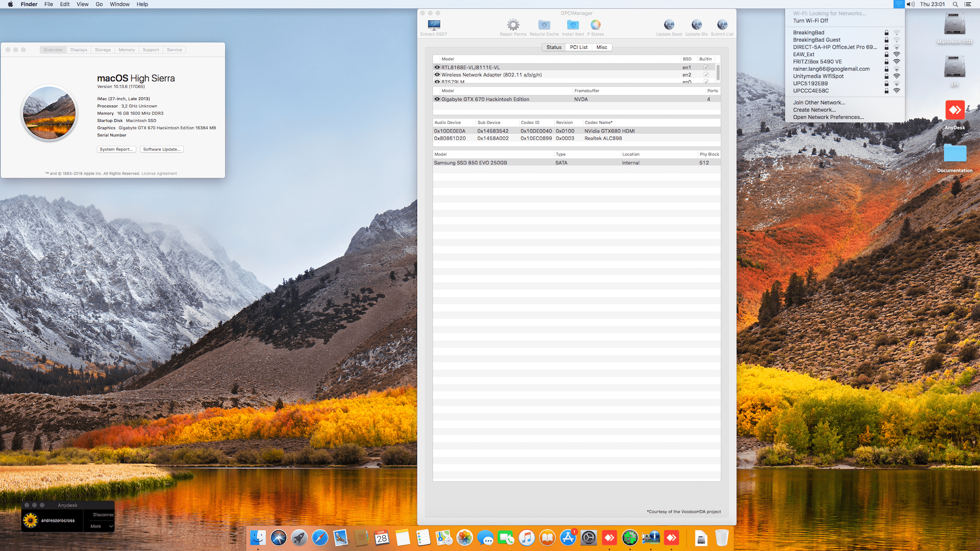
Task: Open iTunes music icon in Dock
Action: [527, 538]
